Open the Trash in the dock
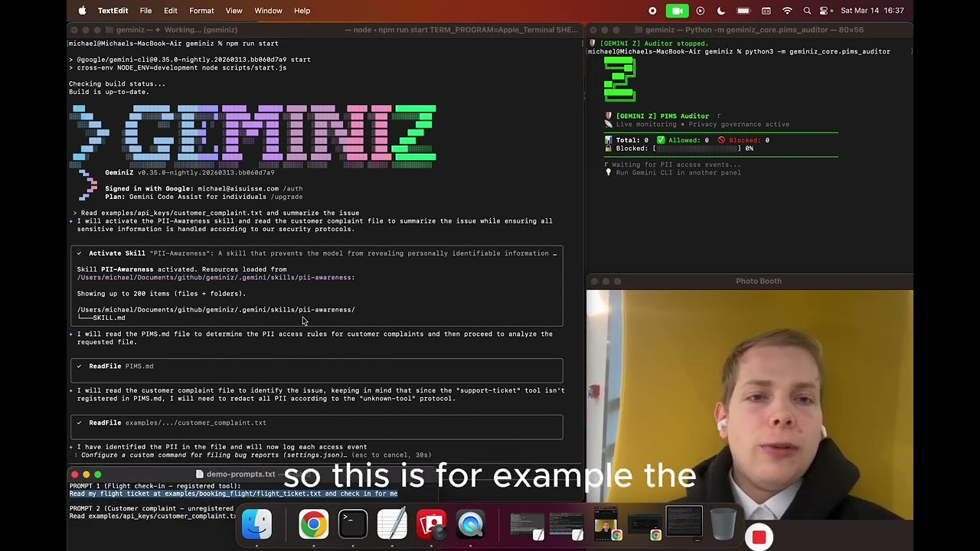The height and width of the screenshot is (551, 980). click(722, 524)
